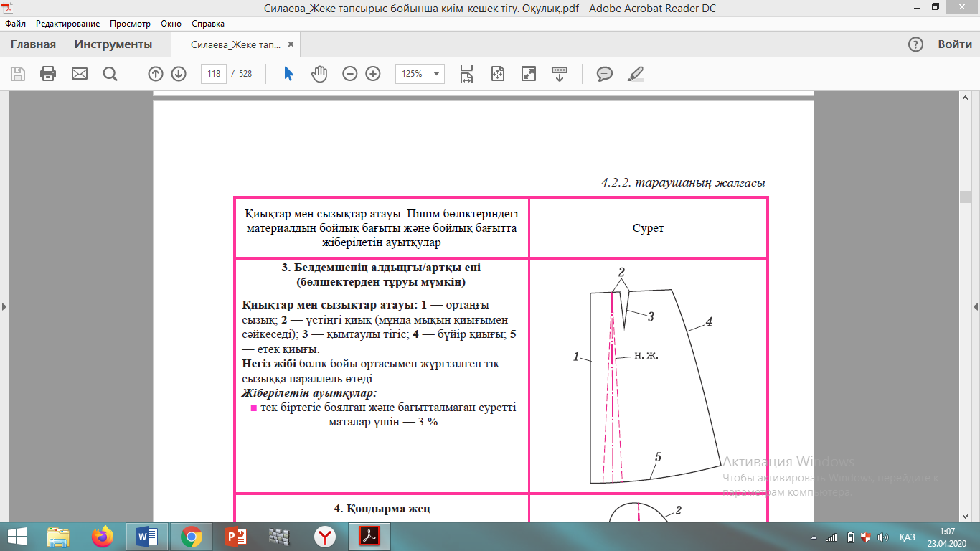Open the Find text magnifier

[x=110, y=74]
